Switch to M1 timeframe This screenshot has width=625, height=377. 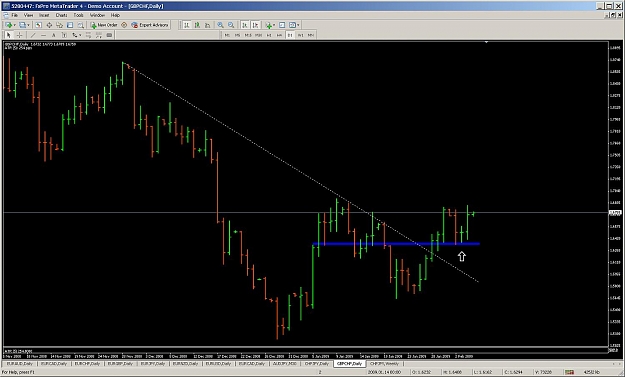click(227, 35)
